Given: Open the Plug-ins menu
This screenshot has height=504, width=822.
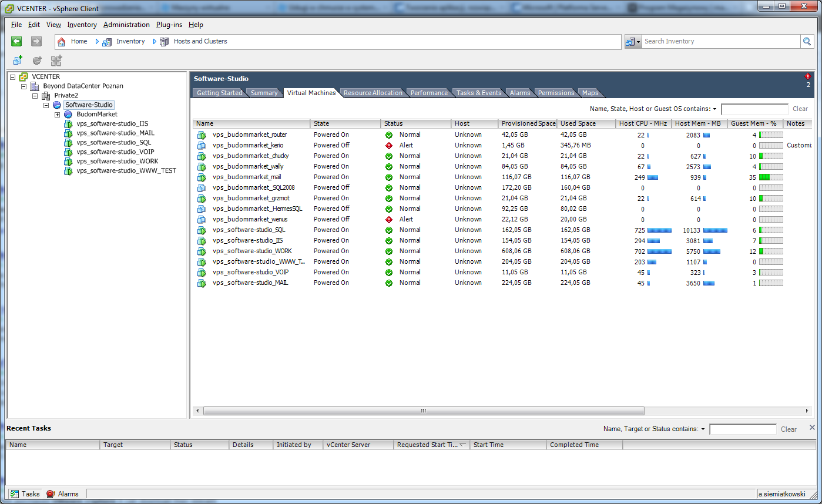Looking at the screenshot, I should tap(169, 25).
